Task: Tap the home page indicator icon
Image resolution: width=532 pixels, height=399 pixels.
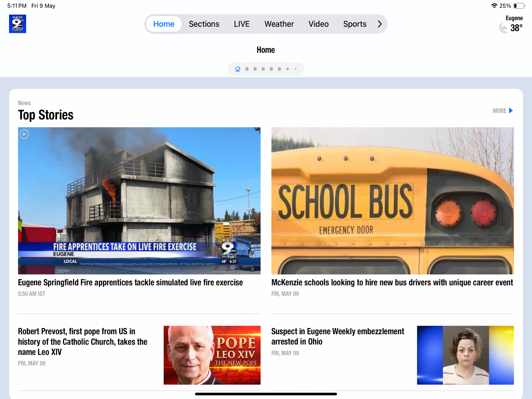Action: point(238,69)
